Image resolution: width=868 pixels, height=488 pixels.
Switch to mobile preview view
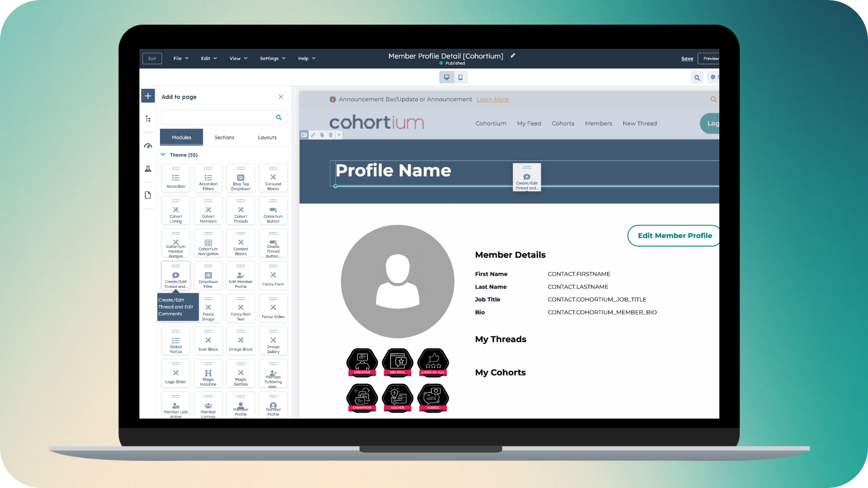[x=461, y=77]
